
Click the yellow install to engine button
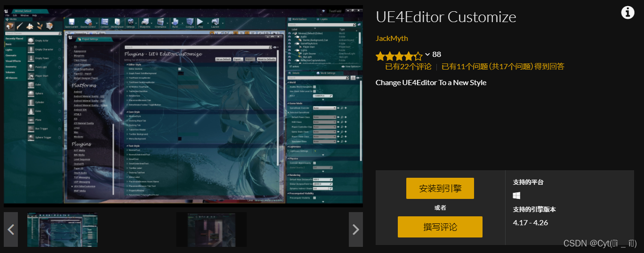[440, 189]
